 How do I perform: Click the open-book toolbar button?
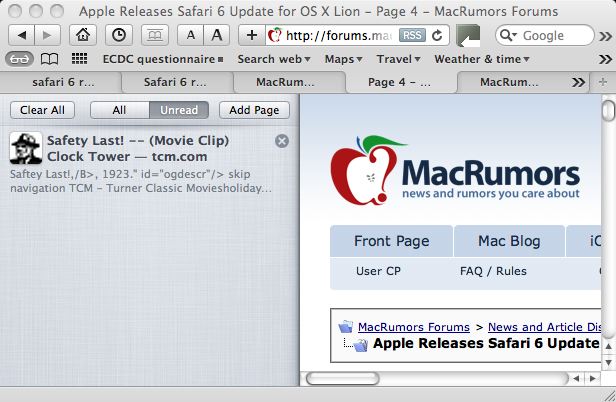pyautogui.click(x=155, y=36)
